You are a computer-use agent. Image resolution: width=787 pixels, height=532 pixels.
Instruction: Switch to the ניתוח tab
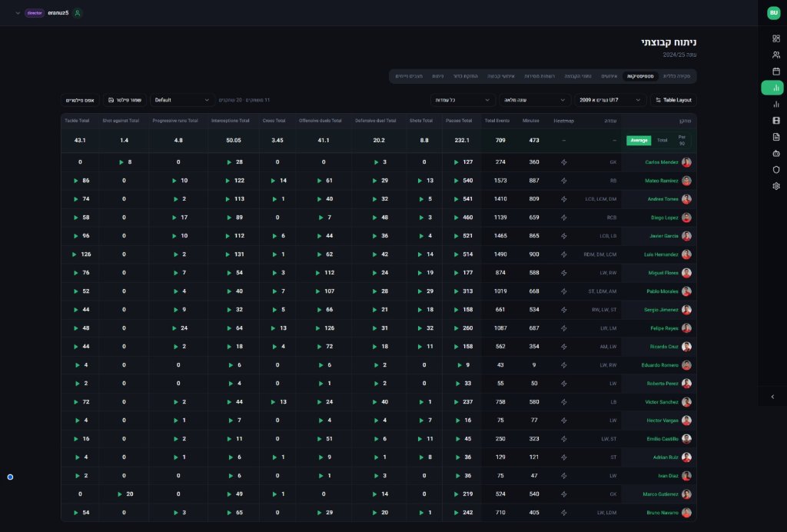click(x=437, y=76)
